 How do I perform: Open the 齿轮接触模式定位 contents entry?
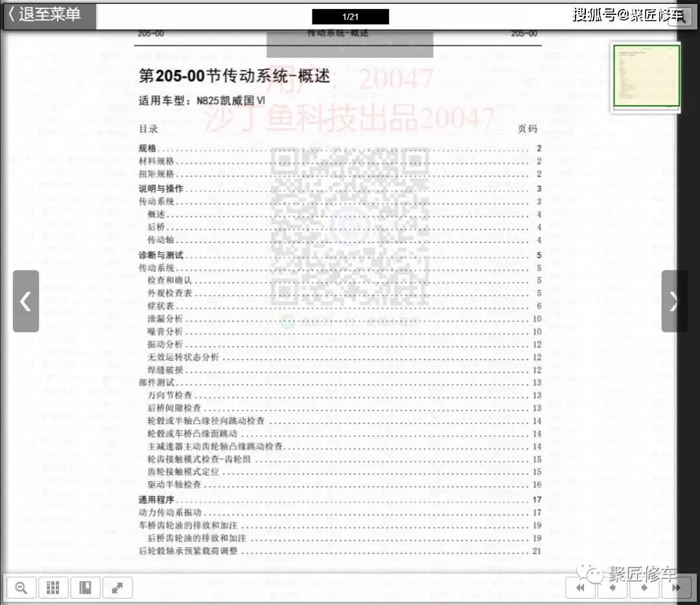click(x=344, y=471)
